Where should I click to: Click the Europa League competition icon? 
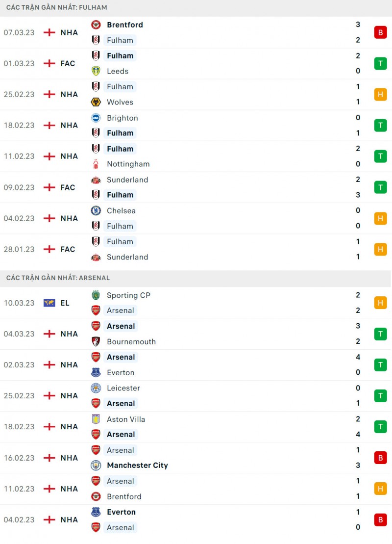tap(49, 303)
